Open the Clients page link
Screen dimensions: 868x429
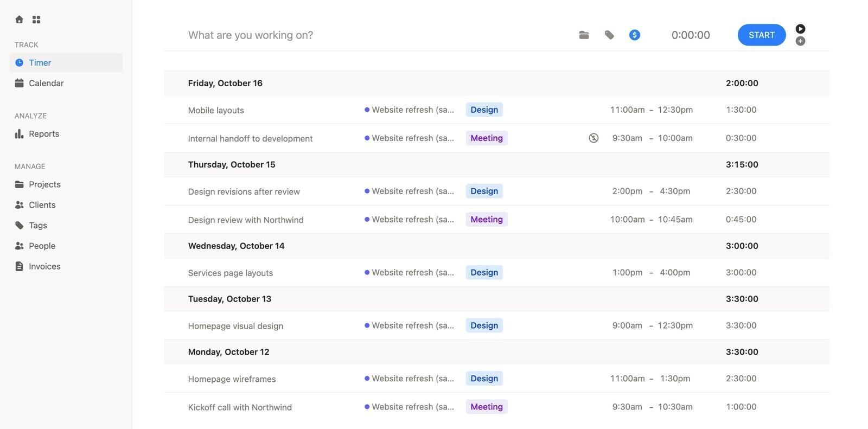tap(66, 204)
